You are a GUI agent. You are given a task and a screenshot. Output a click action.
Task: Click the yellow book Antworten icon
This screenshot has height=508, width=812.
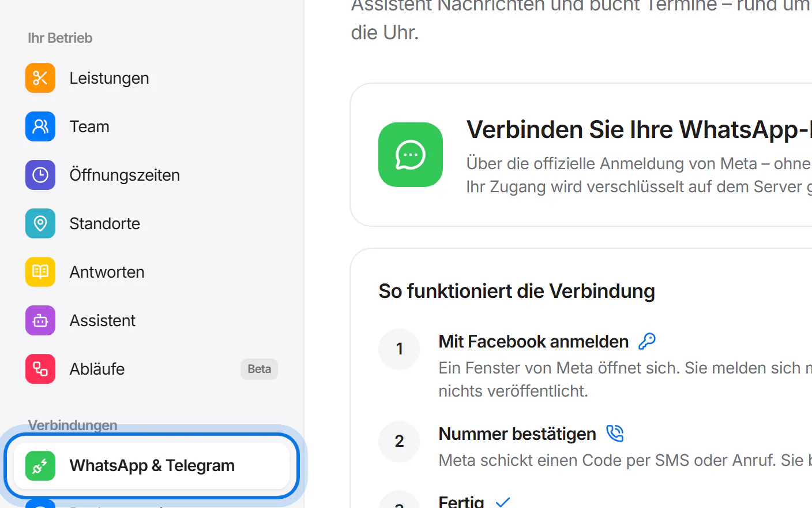pyautogui.click(x=40, y=272)
